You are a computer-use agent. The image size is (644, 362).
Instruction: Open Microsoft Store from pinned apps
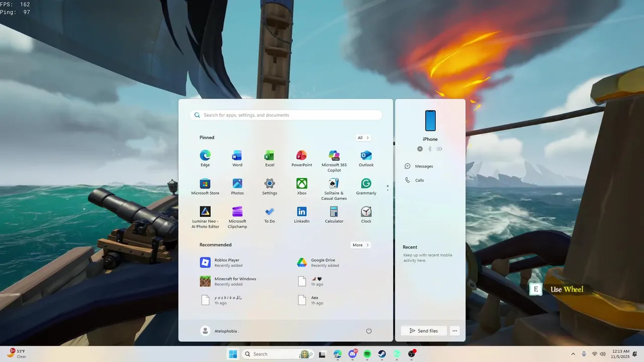[205, 187]
